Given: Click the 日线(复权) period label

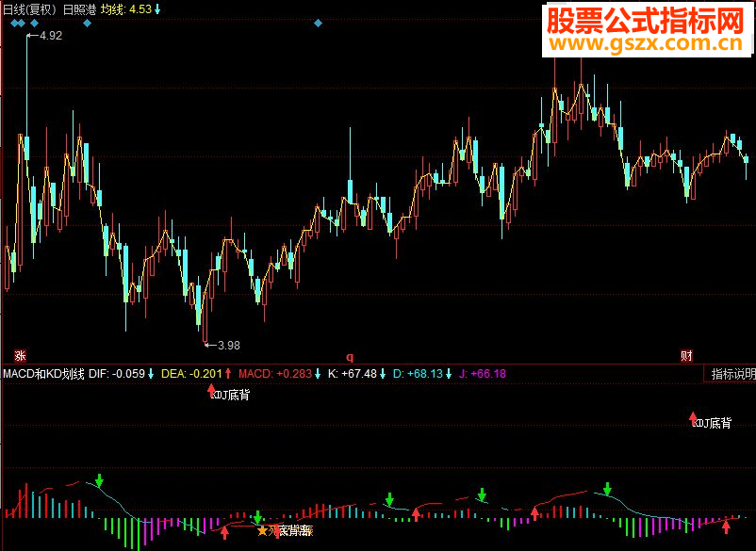Looking at the screenshot, I should coord(30,9).
